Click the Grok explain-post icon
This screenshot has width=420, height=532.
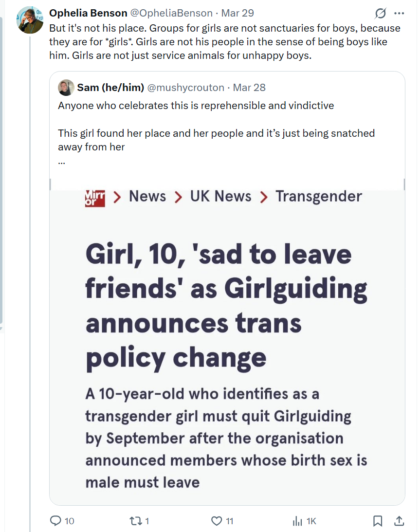381,14
